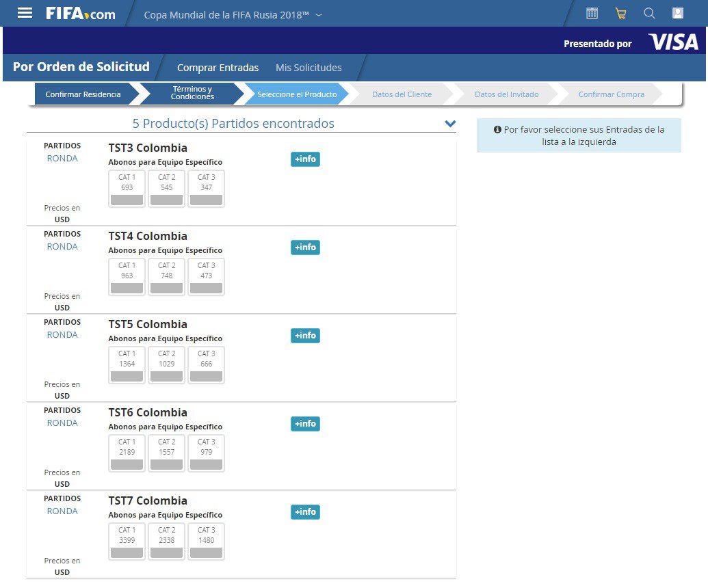Select CAT 1 3399 for TST7 Colombia
The image size is (708, 588).
click(127, 542)
